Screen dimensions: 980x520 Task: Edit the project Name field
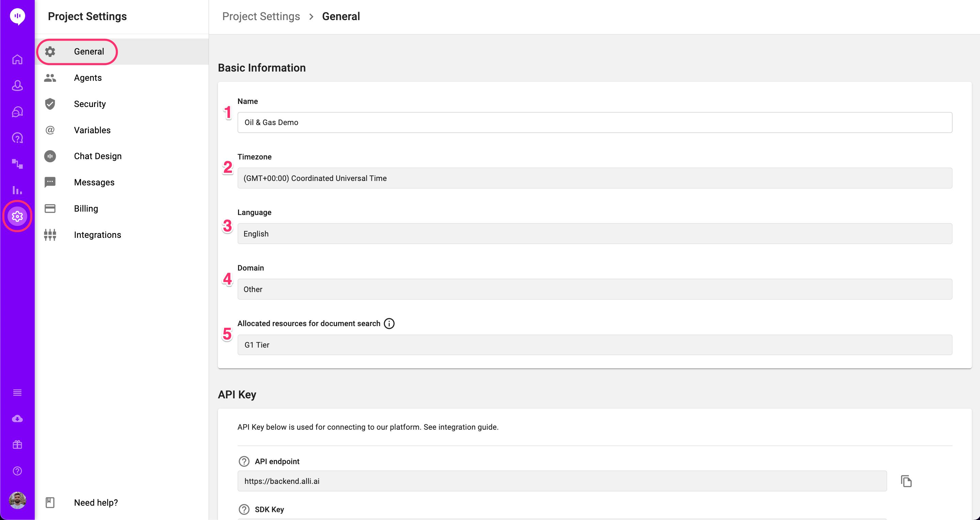click(594, 122)
